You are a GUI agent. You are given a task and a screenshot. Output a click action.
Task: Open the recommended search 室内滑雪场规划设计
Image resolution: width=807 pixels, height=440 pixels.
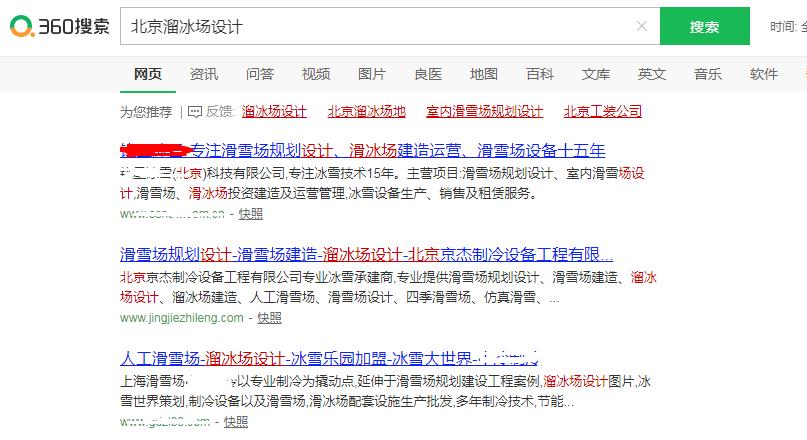pos(484,112)
